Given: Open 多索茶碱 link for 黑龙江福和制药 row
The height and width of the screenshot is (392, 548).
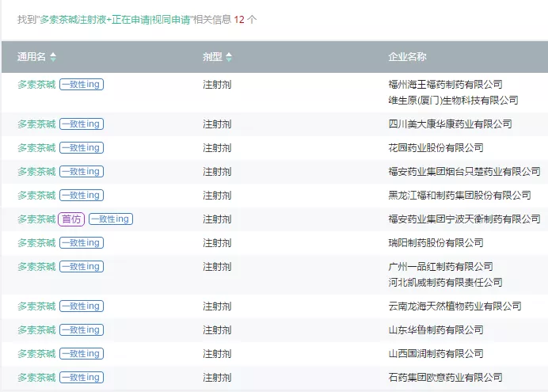Looking at the screenshot, I should pos(36,196).
